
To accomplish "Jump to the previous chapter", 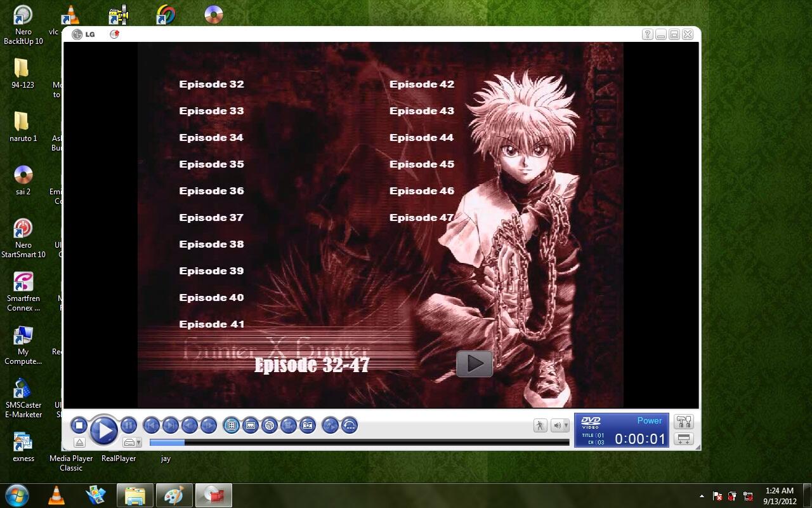I will [151, 425].
